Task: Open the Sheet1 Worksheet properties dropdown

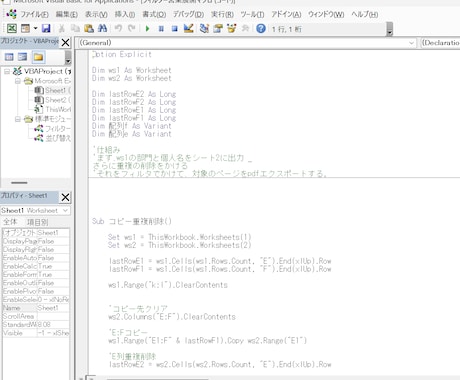Action: click(35, 210)
